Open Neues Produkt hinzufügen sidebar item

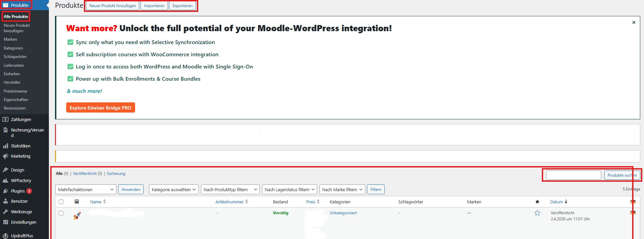click(17, 28)
